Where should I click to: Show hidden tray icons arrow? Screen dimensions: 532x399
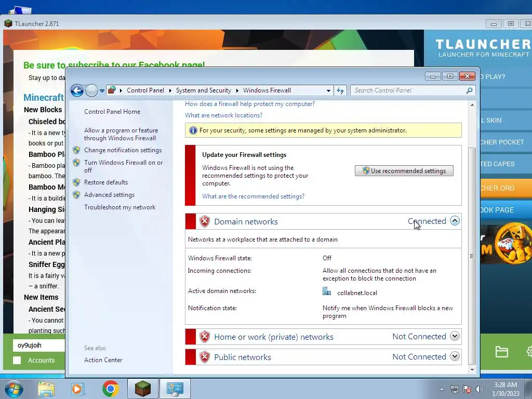pos(442,389)
